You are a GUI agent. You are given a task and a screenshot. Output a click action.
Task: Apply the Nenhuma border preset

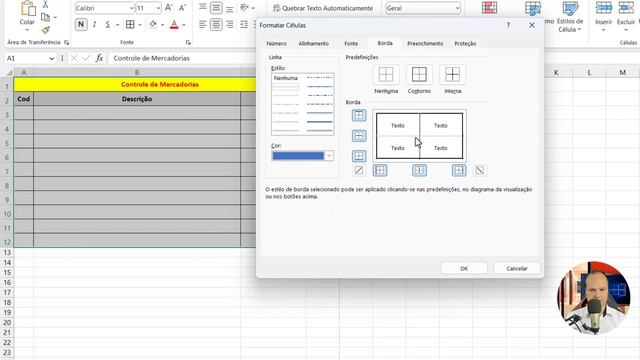[386, 75]
